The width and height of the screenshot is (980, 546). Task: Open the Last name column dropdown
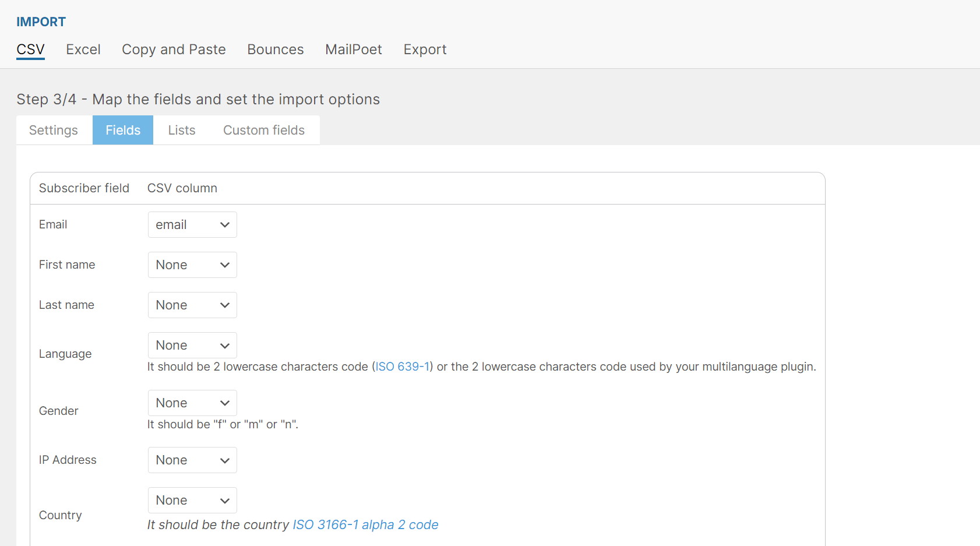point(192,305)
